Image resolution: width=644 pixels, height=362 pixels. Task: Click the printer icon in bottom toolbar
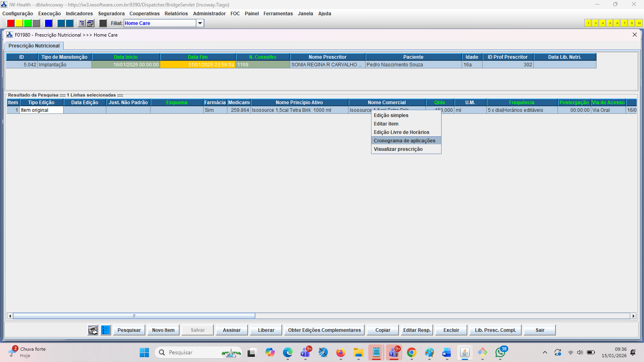click(x=93, y=330)
